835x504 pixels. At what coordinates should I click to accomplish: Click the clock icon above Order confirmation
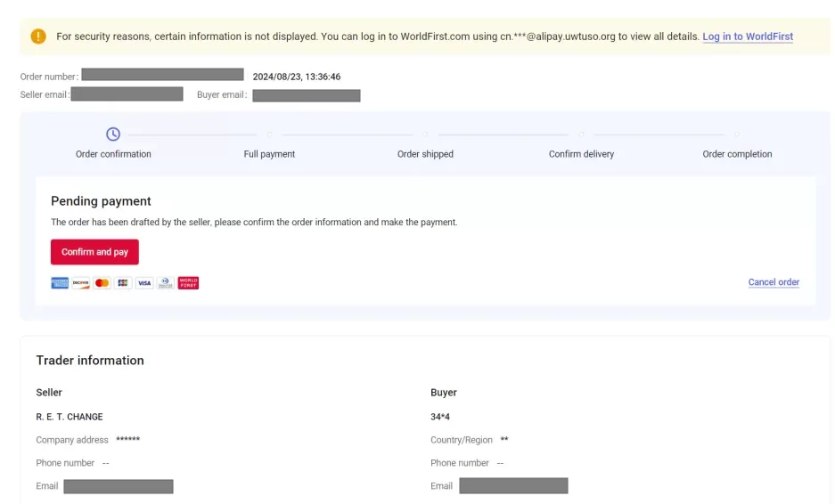click(x=113, y=134)
